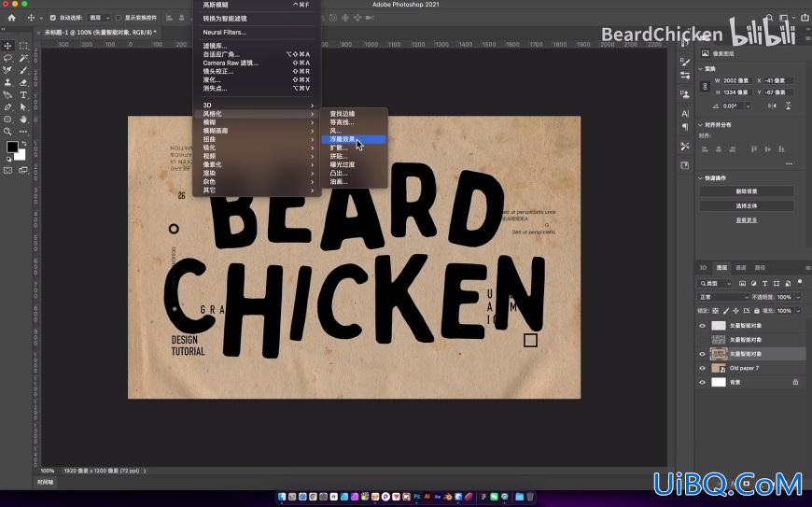Select the Eraser tool

click(x=23, y=82)
